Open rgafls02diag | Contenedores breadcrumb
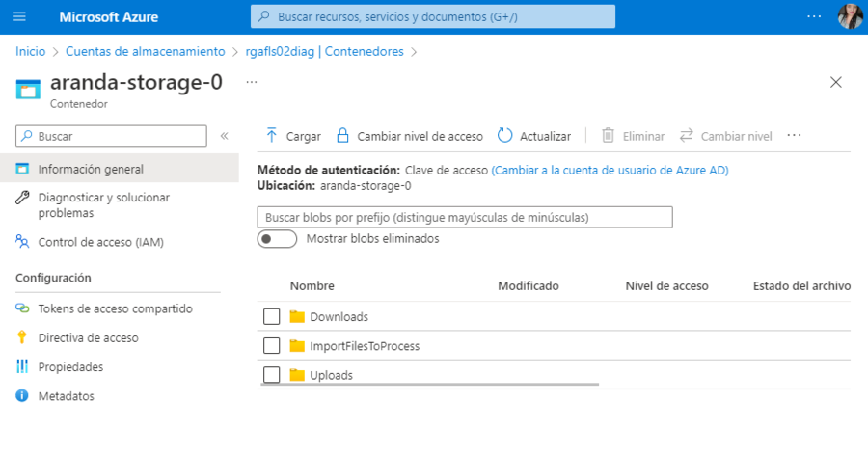 (325, 51)
